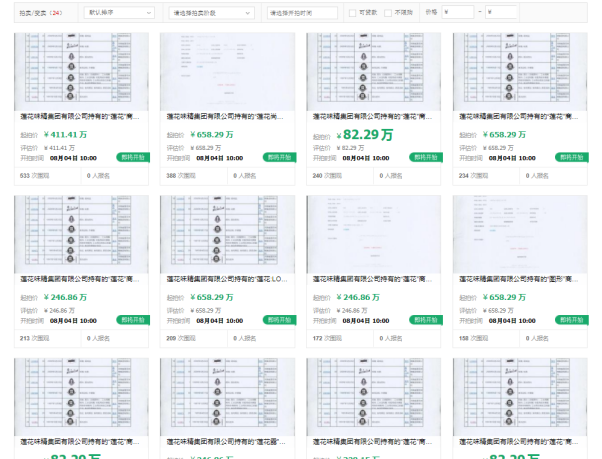Image resolution: width=602 pixels, height=459 pixels.
Task: Click start time 08月04日 10:00 on 158次围观 listing
Action: 512,321
